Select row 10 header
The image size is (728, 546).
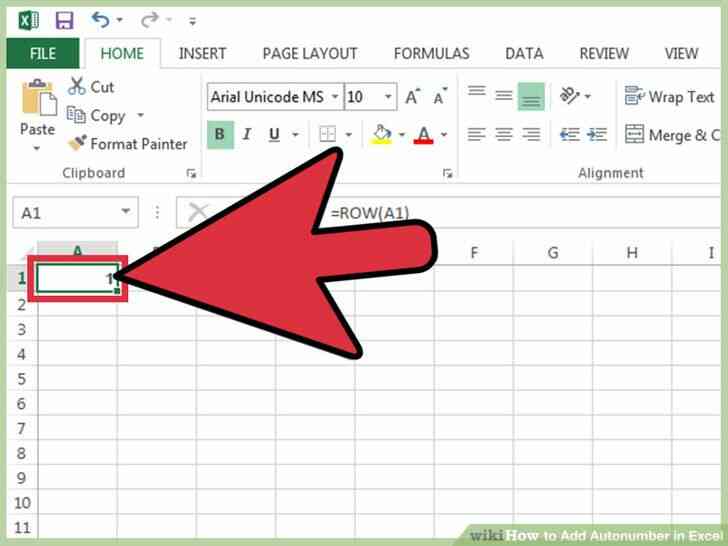[22, 503]
